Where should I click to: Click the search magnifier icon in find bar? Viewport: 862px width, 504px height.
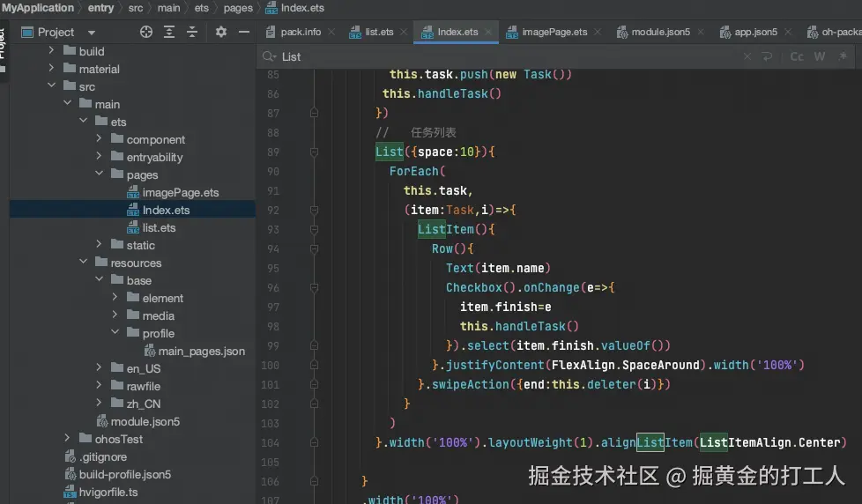[x=269, y=56]
